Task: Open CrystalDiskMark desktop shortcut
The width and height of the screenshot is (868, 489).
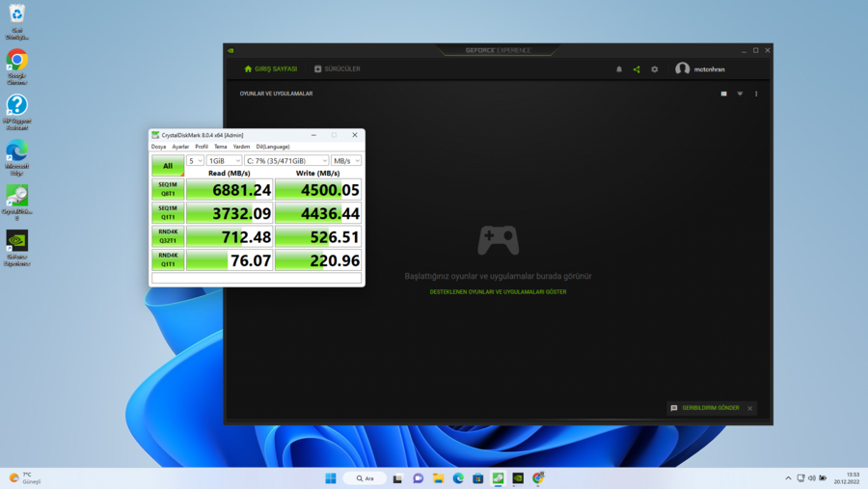Action: 17,204
